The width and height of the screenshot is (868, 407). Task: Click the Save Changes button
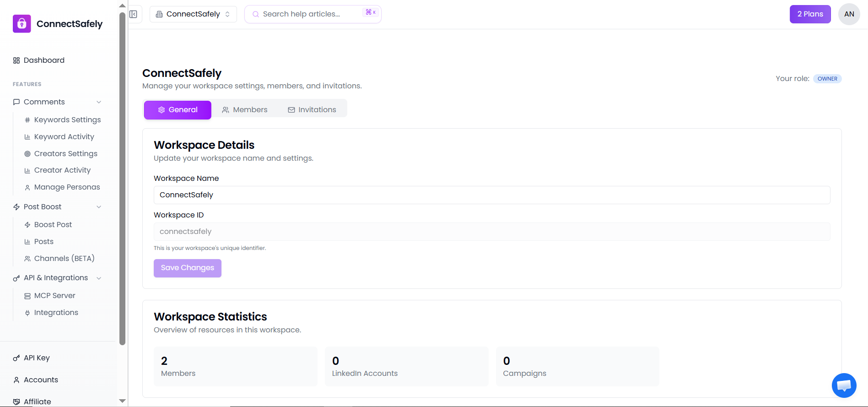(187, 268)
